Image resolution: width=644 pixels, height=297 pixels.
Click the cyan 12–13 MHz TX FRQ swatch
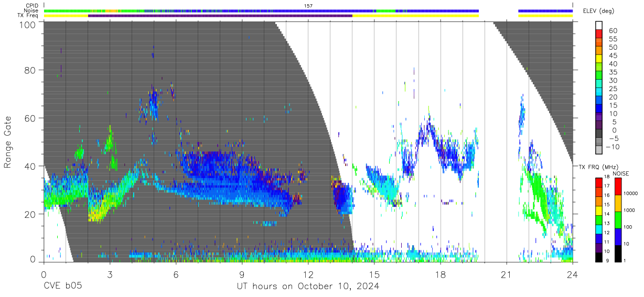point(599,229)
